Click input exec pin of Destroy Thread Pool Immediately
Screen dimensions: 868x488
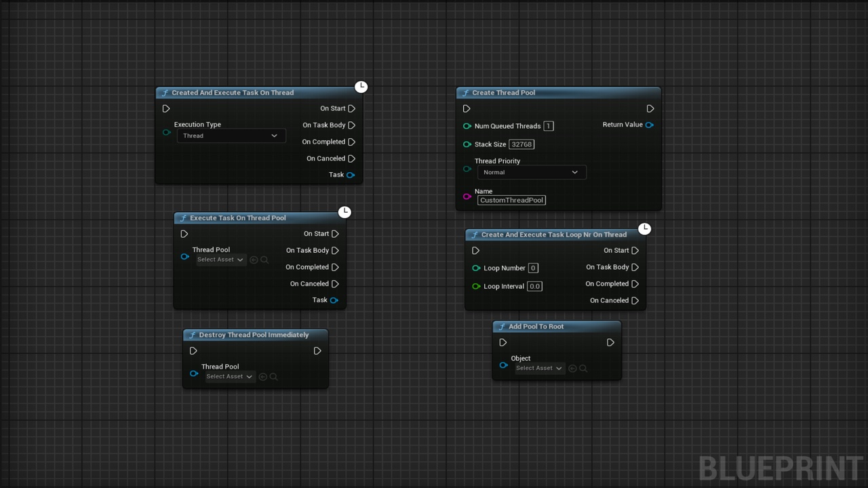[x=193, y=351]
